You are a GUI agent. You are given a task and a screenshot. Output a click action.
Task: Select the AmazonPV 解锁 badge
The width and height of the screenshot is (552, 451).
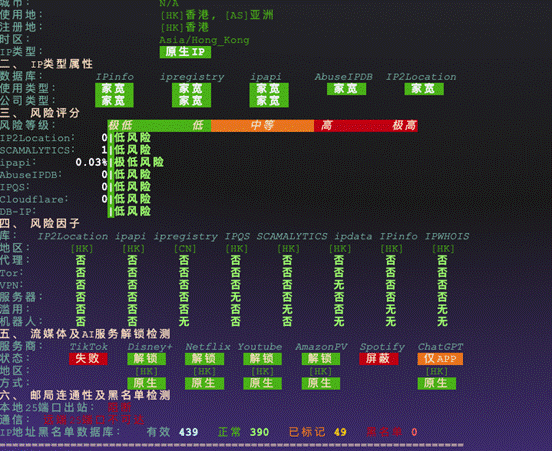point(321,359)
